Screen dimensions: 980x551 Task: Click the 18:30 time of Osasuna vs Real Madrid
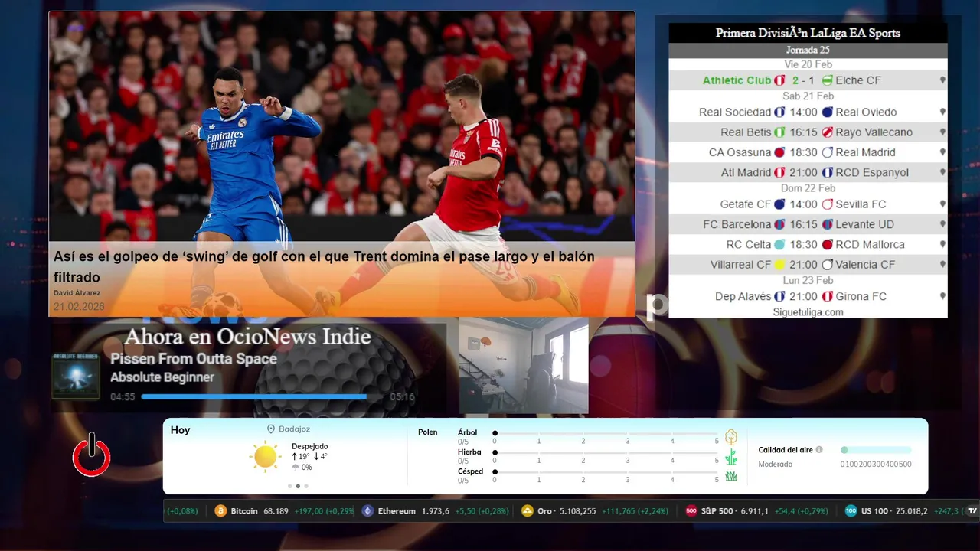pyautogui.click(x=804, y=152)
